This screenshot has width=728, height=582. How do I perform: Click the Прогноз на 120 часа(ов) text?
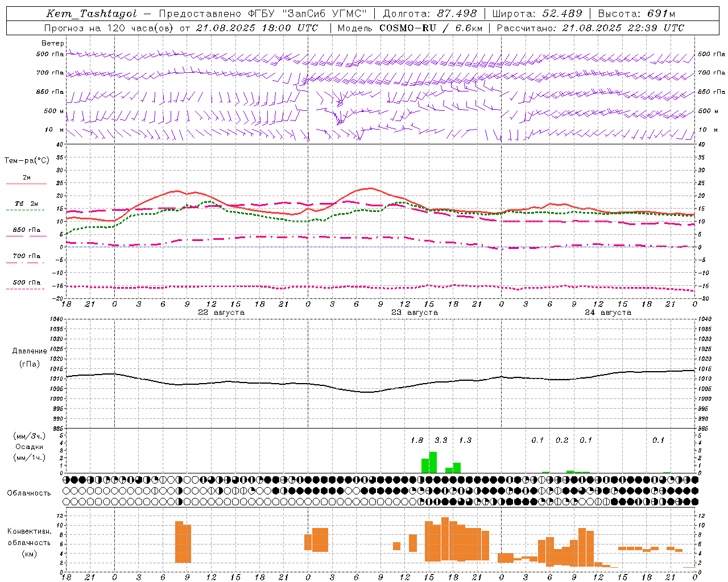pyautogui.click(x=110, y=28)
